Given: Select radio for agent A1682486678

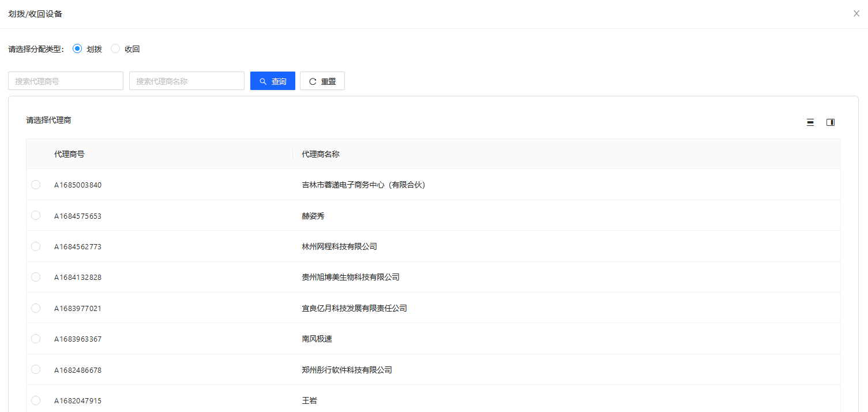Looking at the screenshot, I should tap(36, 369).
